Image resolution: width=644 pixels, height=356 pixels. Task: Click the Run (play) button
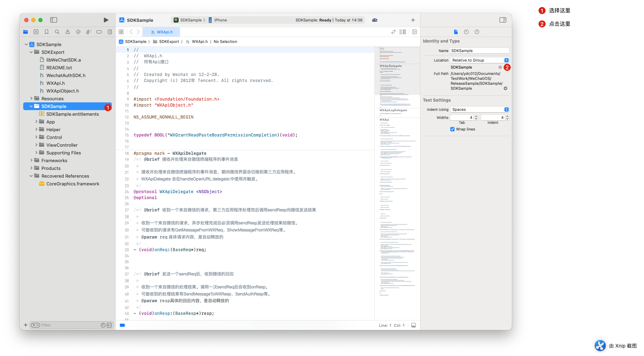pyautogui.click(x=106, y=20)
